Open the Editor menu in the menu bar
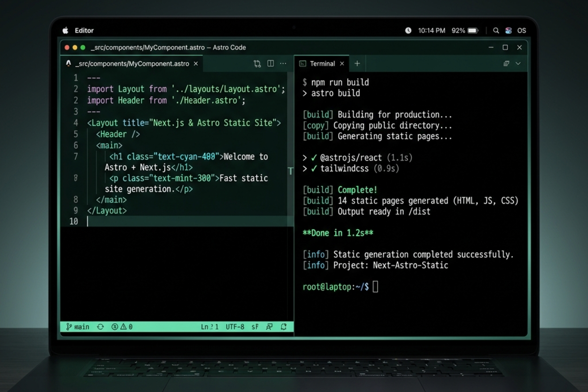 pyautogui.click(x=84, y=30)
